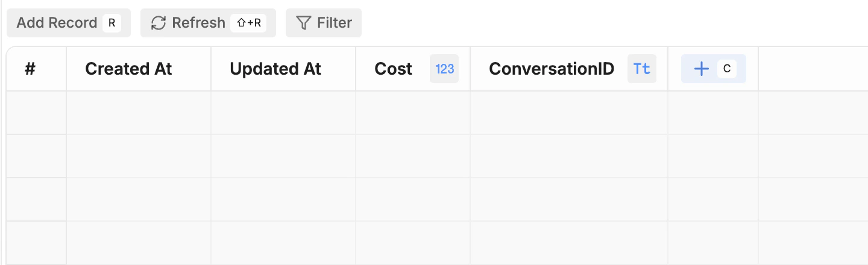Click second row cell under Cost
The image size is (868, 265).
point(413,156)
